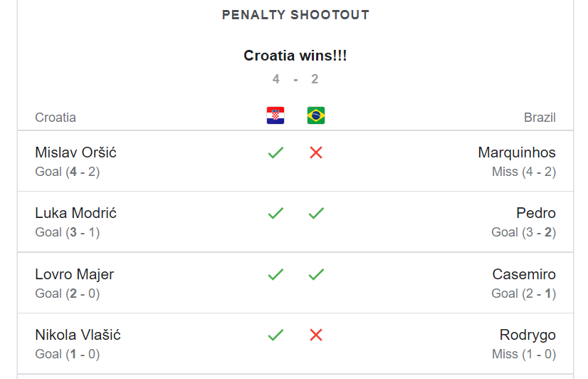Click the Pedro player name
Viewport: 588px width, 379px height.
click(x=536, y=213)
